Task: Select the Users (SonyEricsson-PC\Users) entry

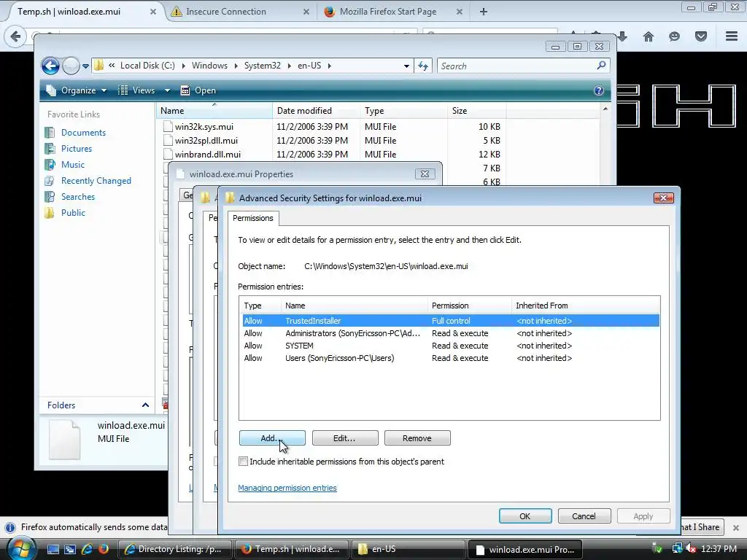Action: (x=451, y=358)
